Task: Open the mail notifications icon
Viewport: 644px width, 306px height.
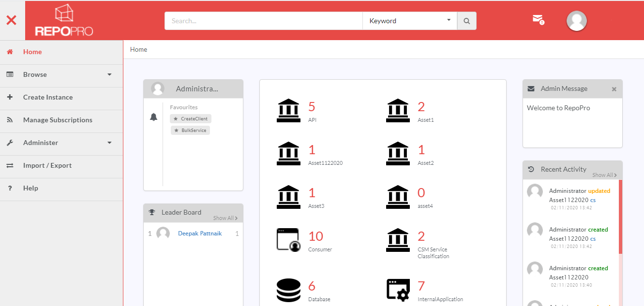Action: tap(538, 19)
